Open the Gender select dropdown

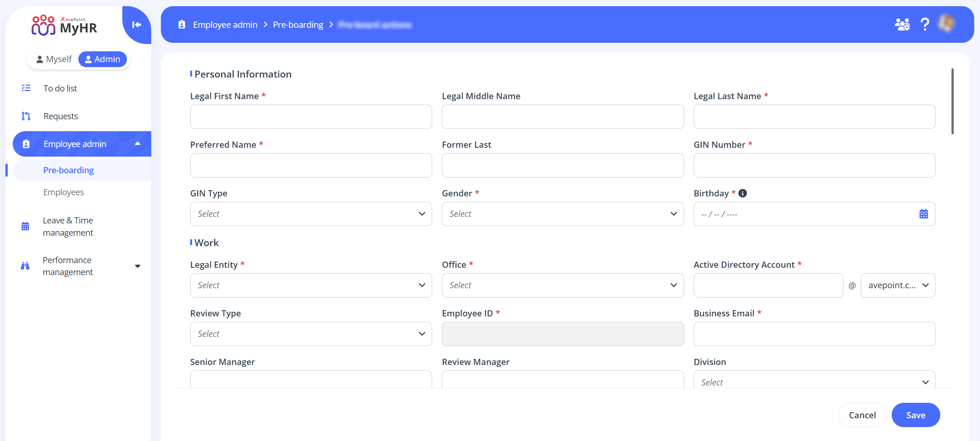[x=563, y=214]
